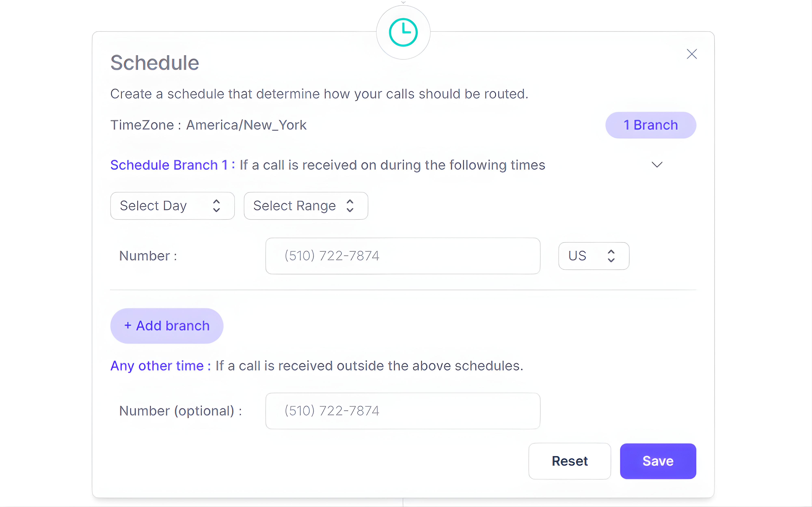Screen dimensions: 812x507
Task: Click the stepper arrows on Select Day
Action: (217, 206)
